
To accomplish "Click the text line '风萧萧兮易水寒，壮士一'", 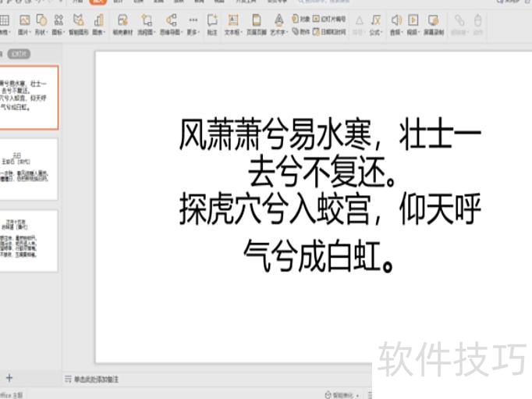I will pyautogui.click(x=330, y=134).
